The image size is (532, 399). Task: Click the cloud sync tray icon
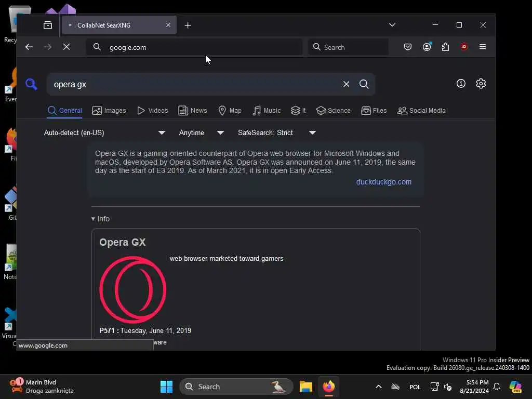click(x=395, y=387)
